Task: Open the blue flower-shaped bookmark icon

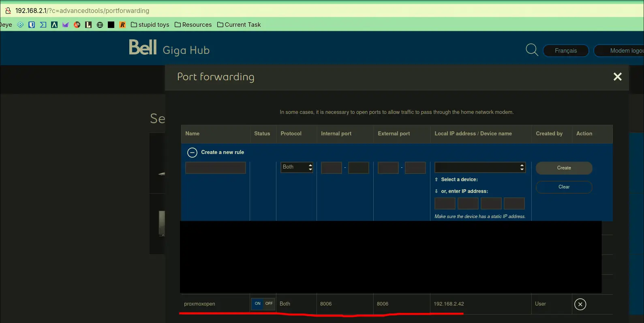Action: coord(20,25)
